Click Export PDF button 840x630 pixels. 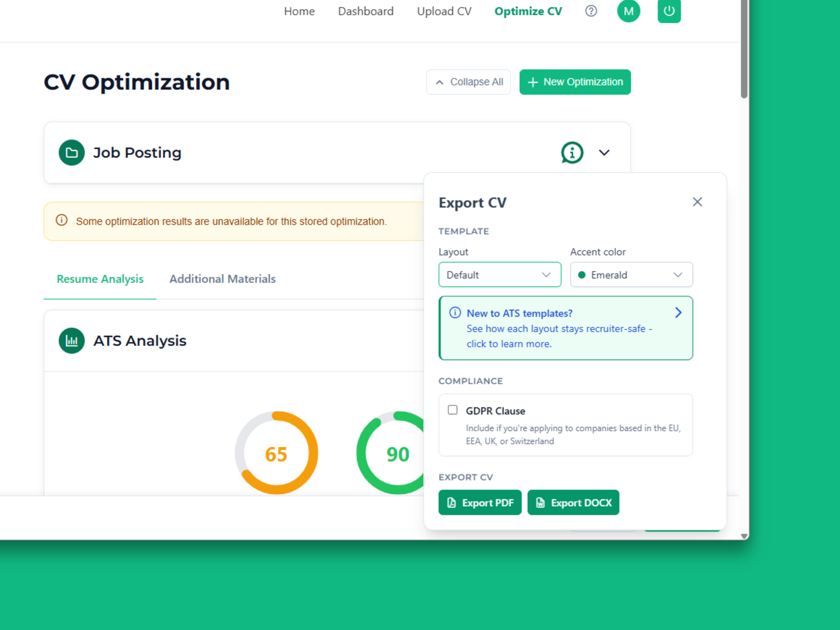tap(480, 503)
